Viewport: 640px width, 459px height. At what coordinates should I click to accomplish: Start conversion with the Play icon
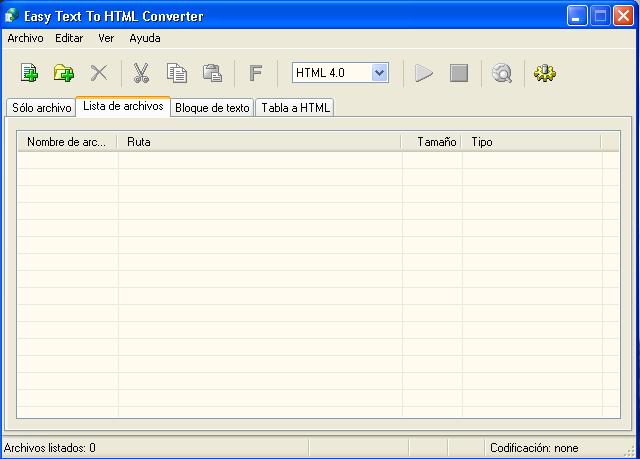coord(424,73)
